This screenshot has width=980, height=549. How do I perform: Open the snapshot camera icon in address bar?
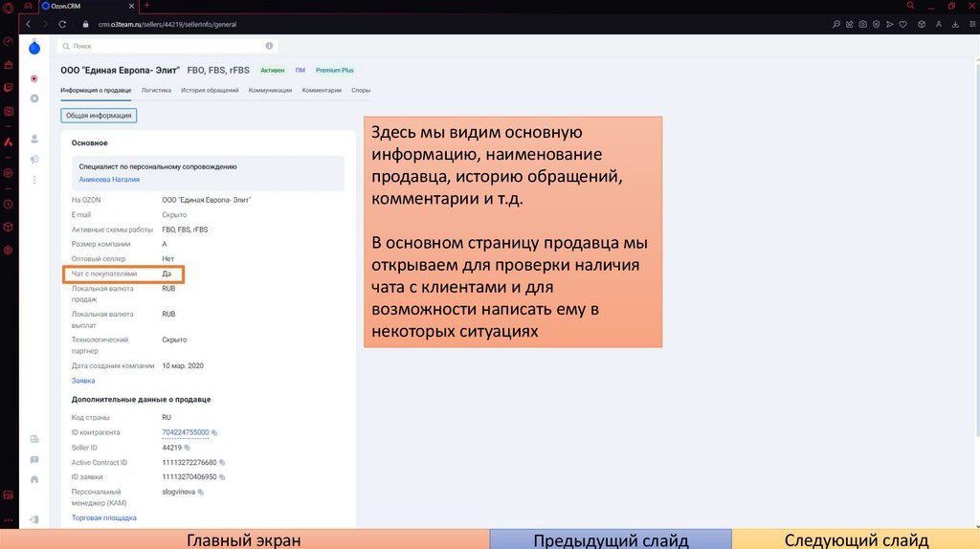[x=862, y=24]
